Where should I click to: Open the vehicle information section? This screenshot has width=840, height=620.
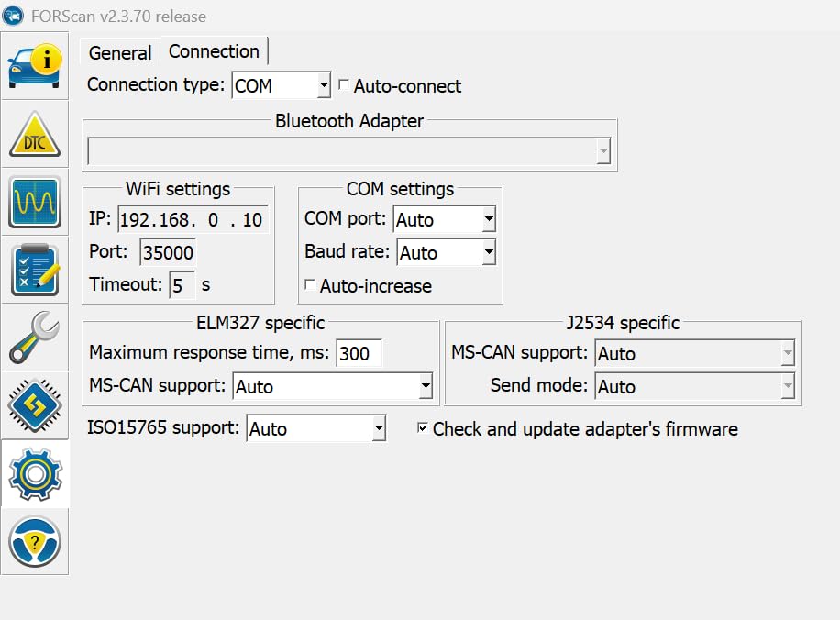pos(35,66)
